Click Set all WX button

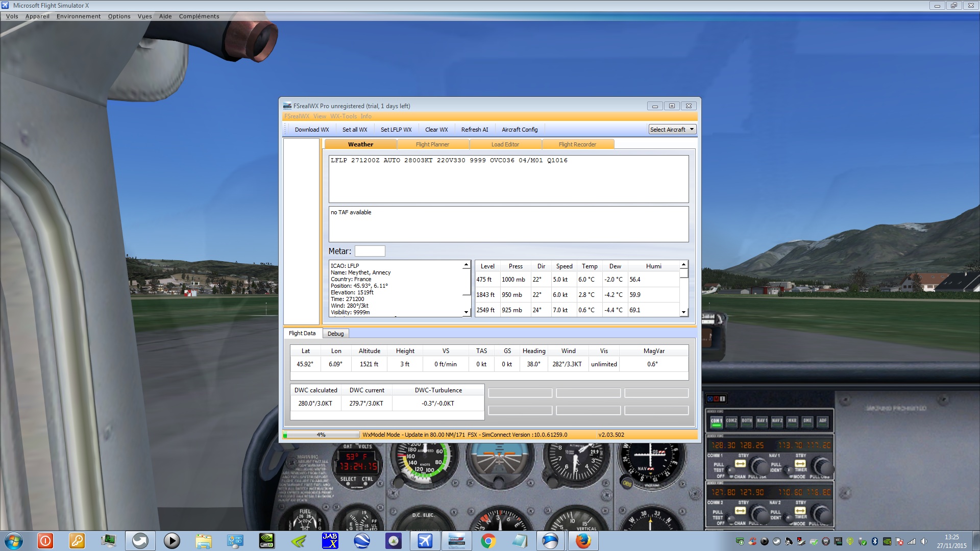(355, 130)
